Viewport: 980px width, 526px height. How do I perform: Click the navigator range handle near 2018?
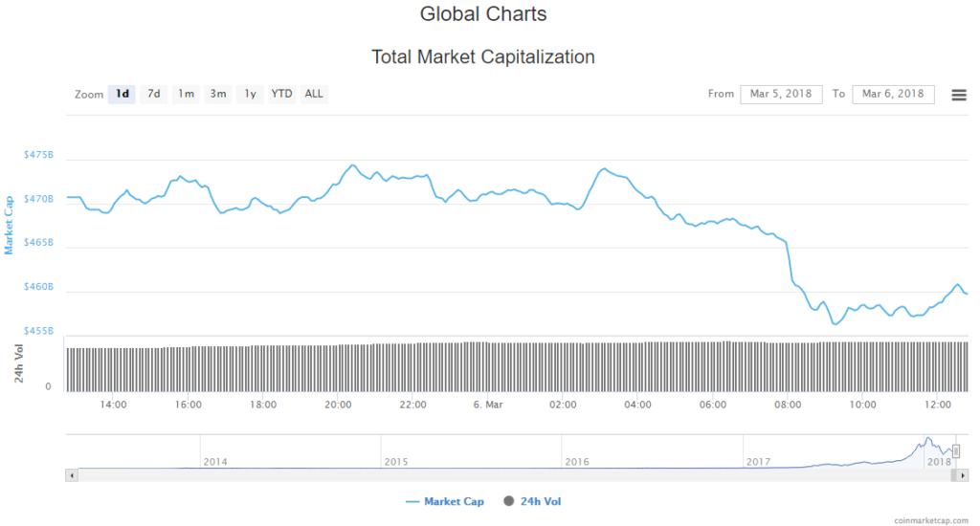955,451
